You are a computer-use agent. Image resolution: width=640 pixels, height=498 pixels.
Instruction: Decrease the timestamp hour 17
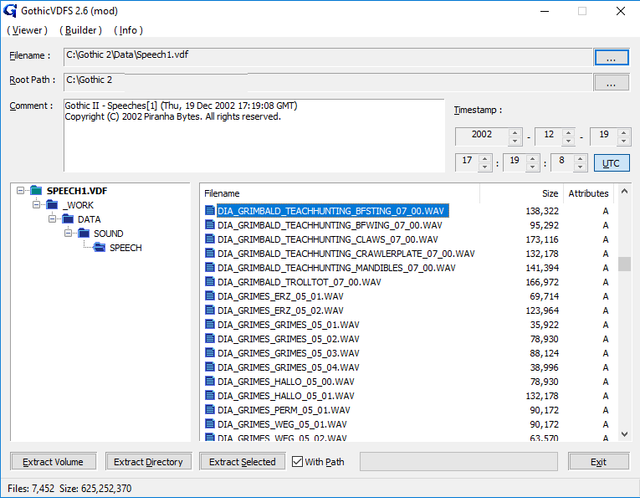[485, 167]
